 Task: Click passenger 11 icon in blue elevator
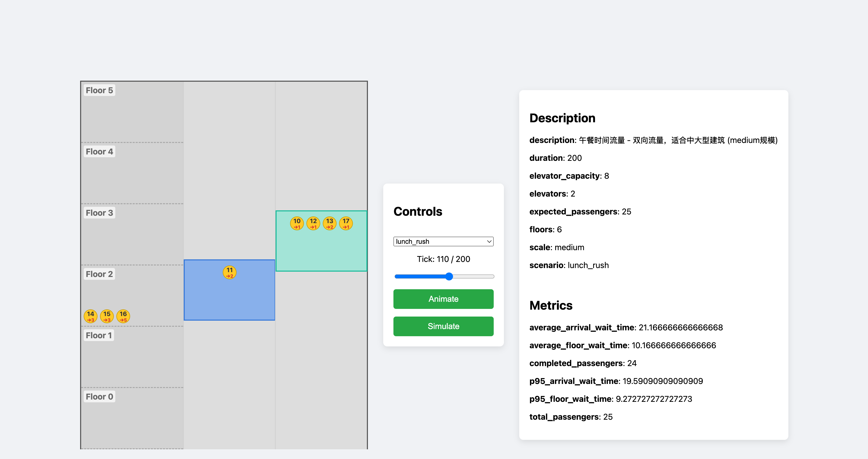click(x=229, y=272)
